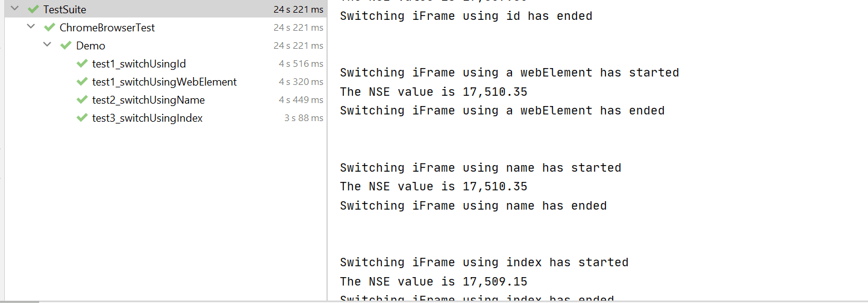Click the divider between test tree and console
Screen dimensions: 868x303
(327, 151)
